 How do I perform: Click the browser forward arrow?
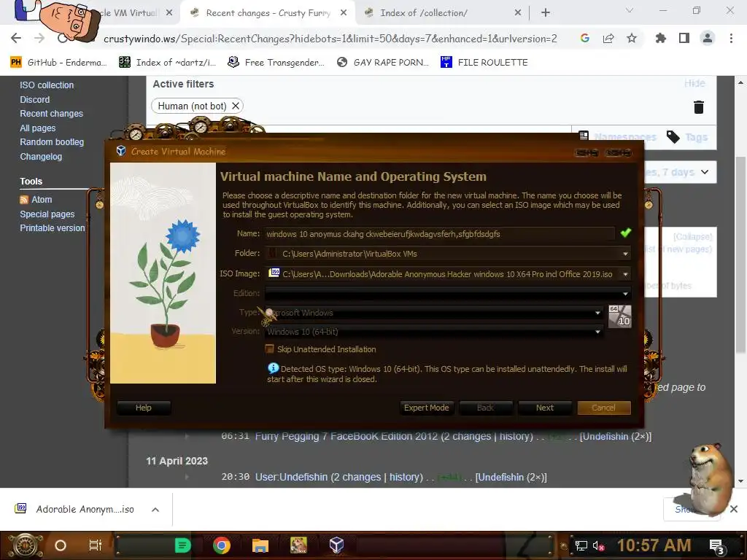point(39,38)
